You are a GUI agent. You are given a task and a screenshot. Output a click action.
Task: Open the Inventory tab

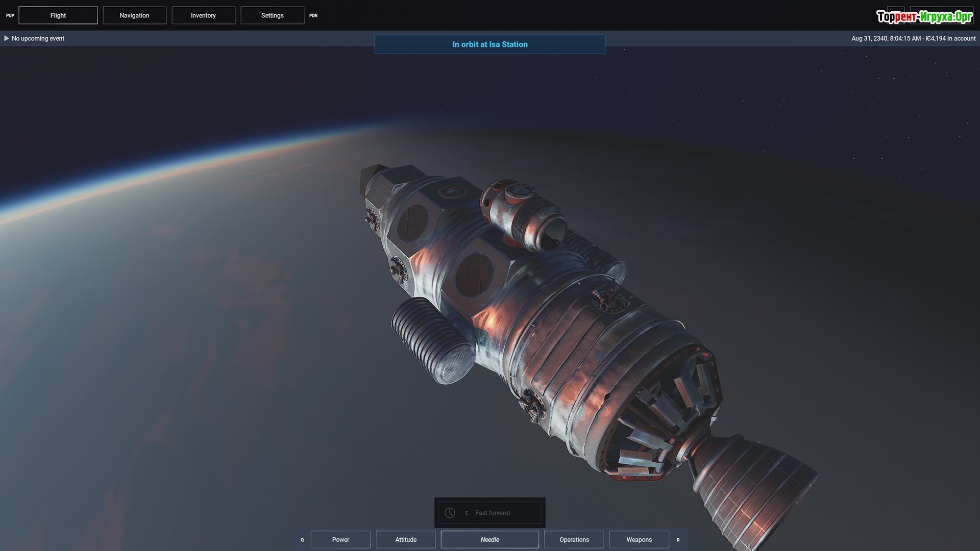pos(203,15)
